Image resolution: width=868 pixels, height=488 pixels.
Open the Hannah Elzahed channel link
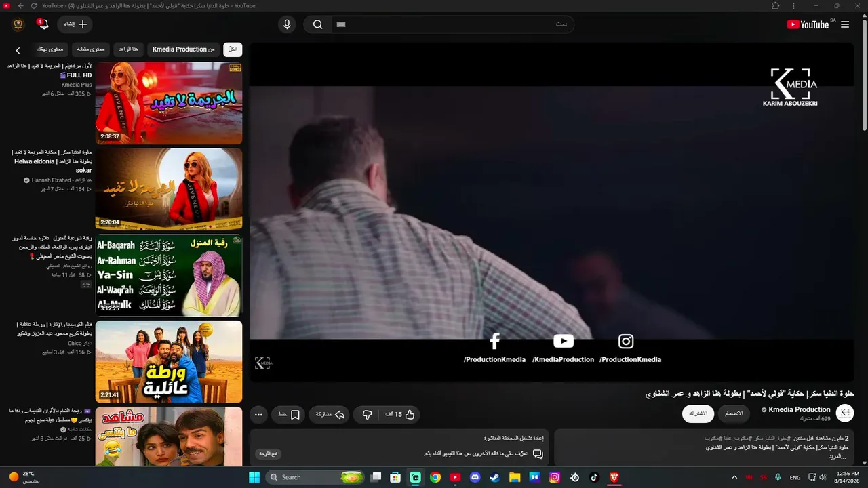tap(62, 180)
